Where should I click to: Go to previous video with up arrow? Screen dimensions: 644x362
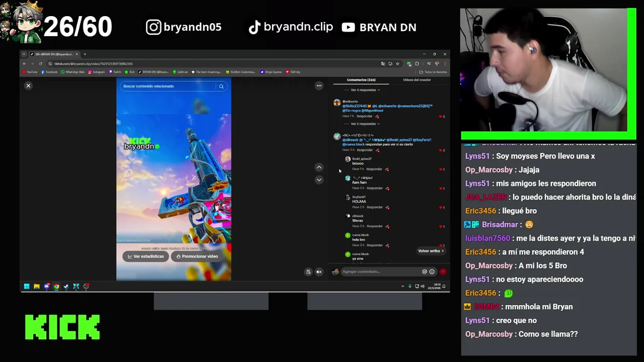point(319,167)
